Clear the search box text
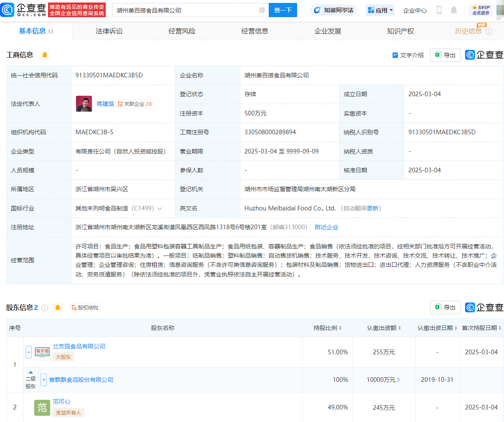This screenshot has width=504, height=422. 262,10
